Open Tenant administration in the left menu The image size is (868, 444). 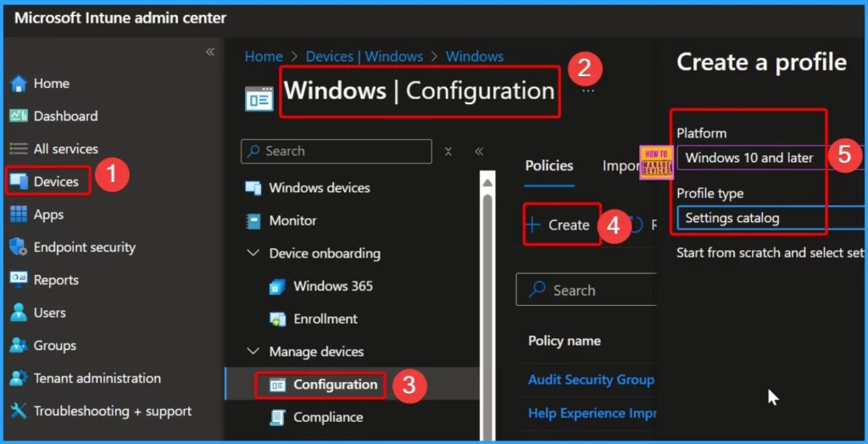coord(97,378)
